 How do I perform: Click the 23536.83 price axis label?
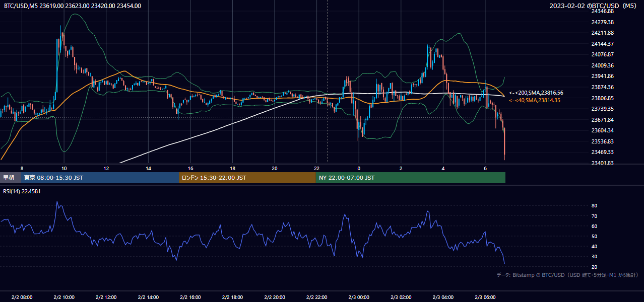click(602, 141)
